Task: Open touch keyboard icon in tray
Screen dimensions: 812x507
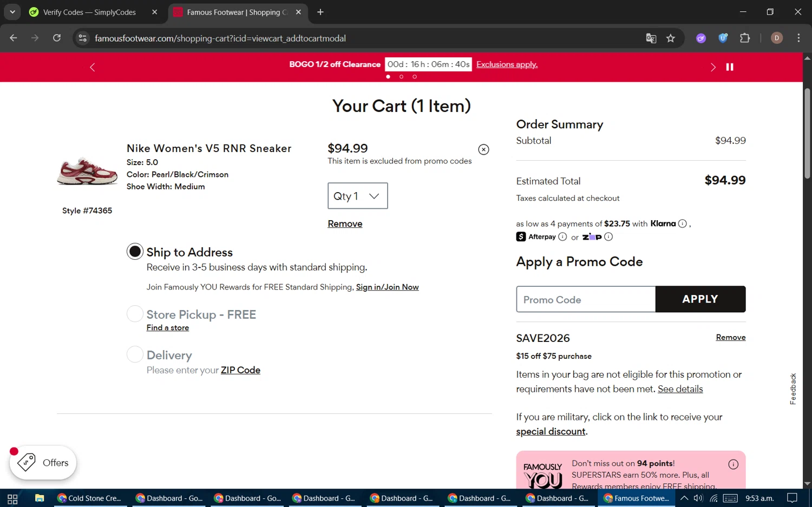Action: pos(730,498)
